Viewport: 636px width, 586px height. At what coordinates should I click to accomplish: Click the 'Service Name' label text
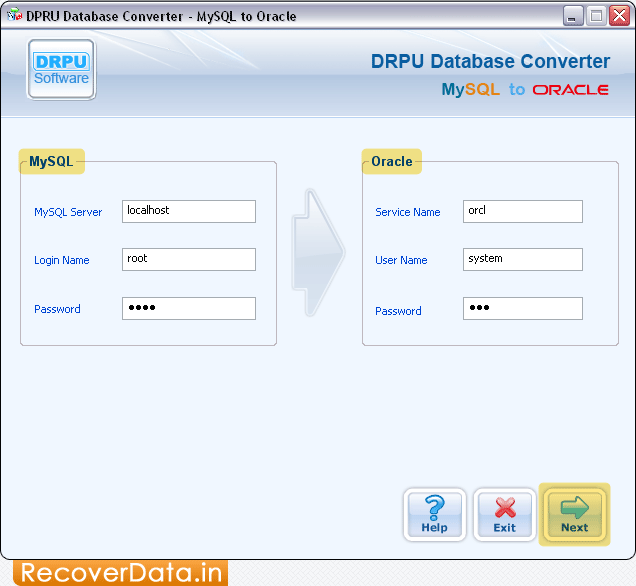click(x=408, y=212)
